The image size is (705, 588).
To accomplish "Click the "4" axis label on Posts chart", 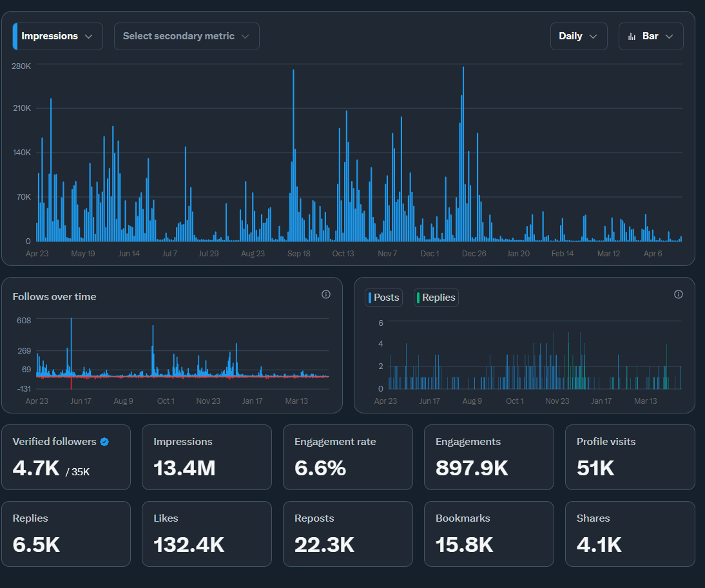I will (381, 344).
